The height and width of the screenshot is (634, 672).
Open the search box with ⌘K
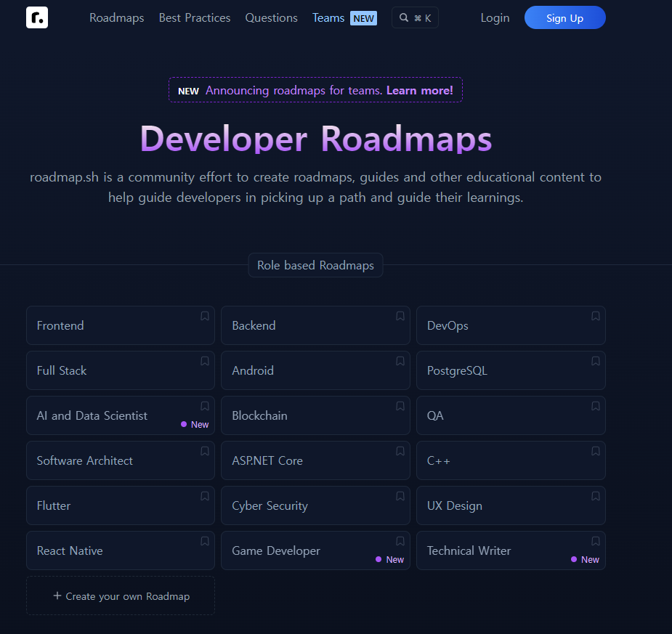(415, 17)
